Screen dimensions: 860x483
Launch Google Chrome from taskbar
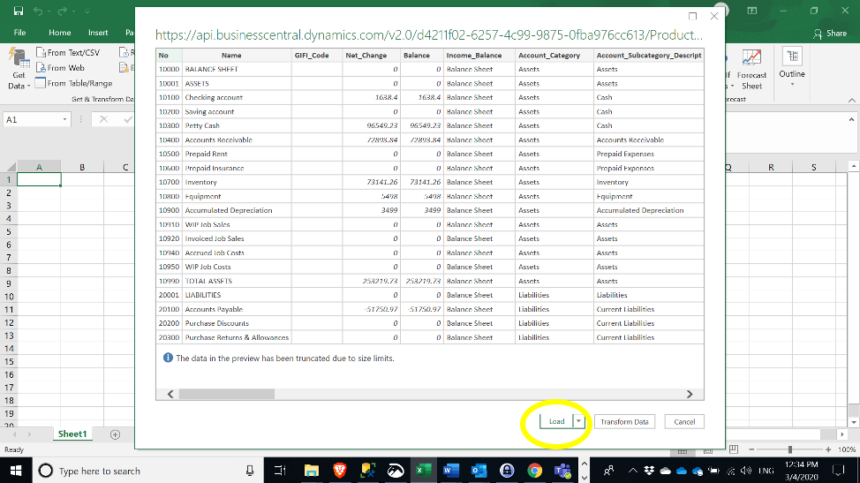pos(535,470)
